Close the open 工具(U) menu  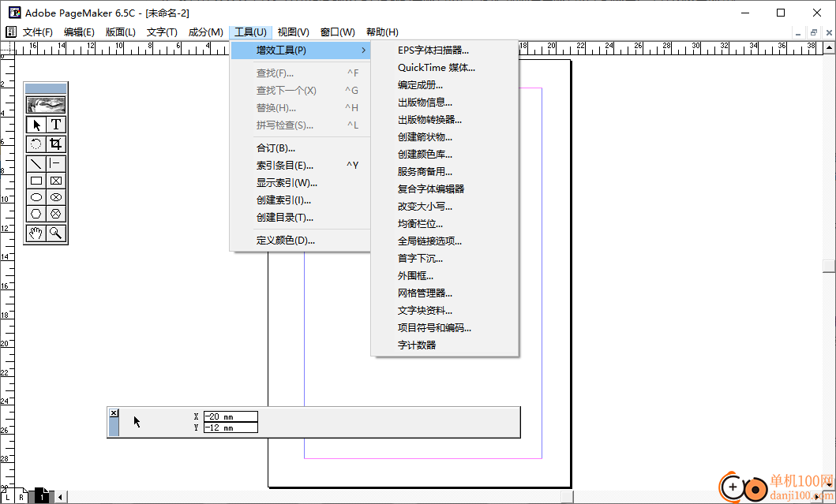click(250, 32)
